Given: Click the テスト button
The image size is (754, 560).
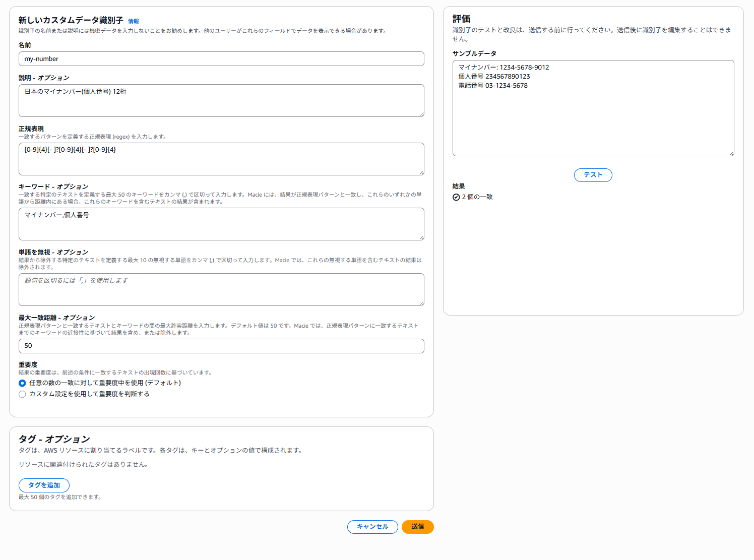Looking at the screenshot, I should tap(593, 175).
